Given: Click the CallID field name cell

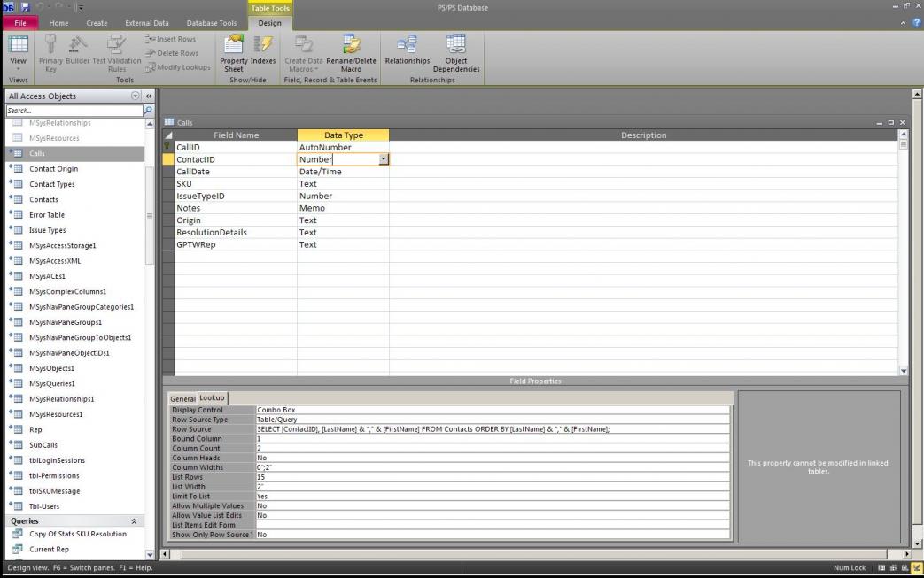Looking at the screenshot, I should pos(236,147).
